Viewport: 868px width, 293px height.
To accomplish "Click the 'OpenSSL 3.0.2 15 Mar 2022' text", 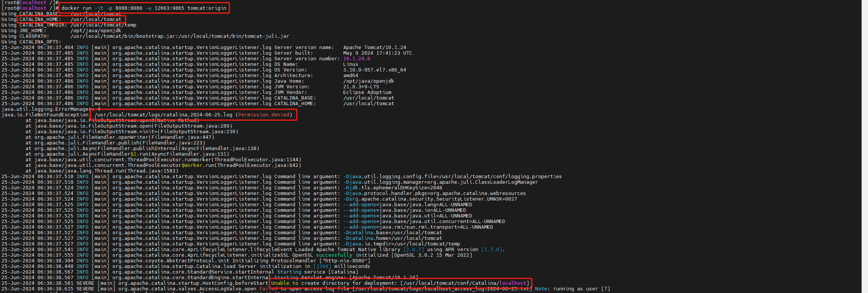I will pos(432,255).
